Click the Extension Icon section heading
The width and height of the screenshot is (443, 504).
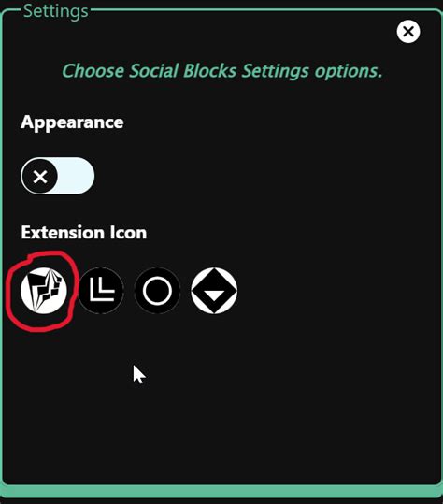pyautogui.click(x=84, y=232)
